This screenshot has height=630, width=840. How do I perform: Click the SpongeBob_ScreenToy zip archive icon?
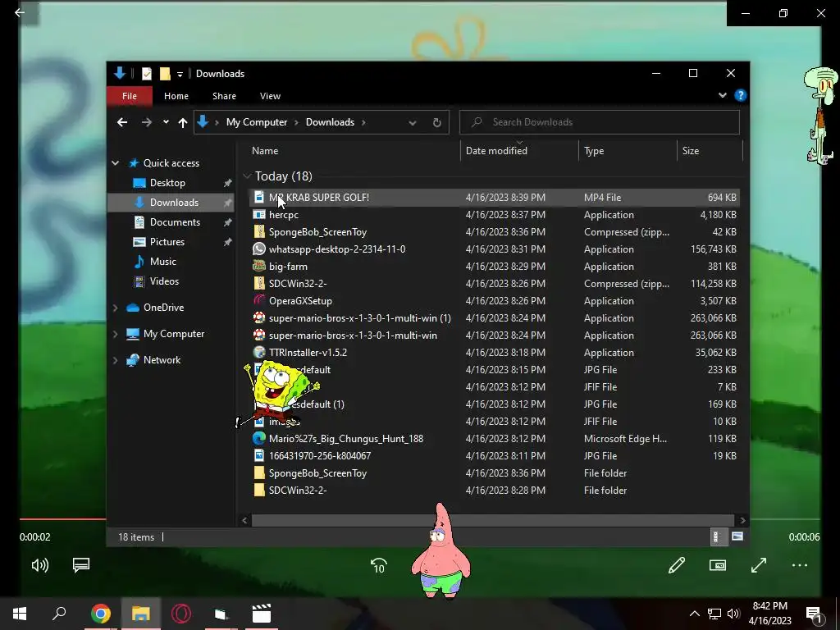(259, 232)
